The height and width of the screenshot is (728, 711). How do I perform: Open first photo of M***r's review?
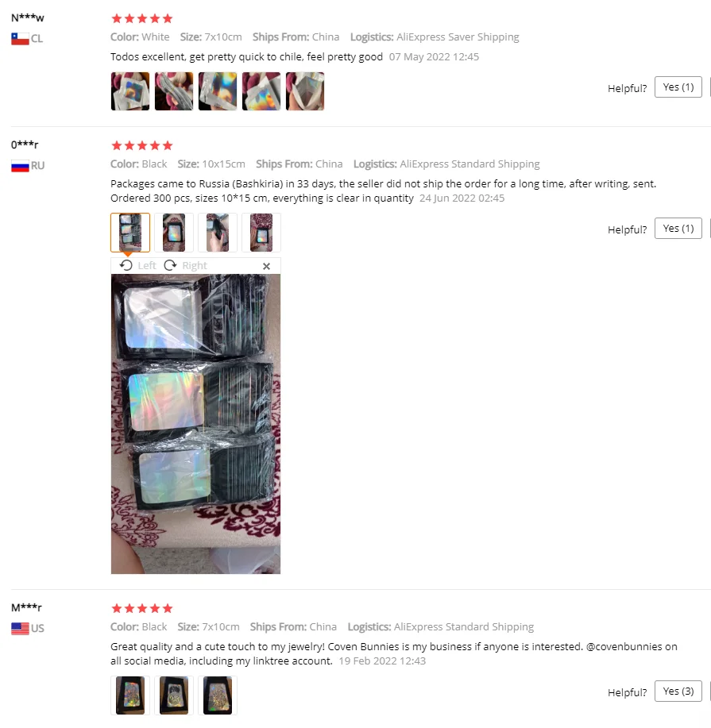click(130, 695)
